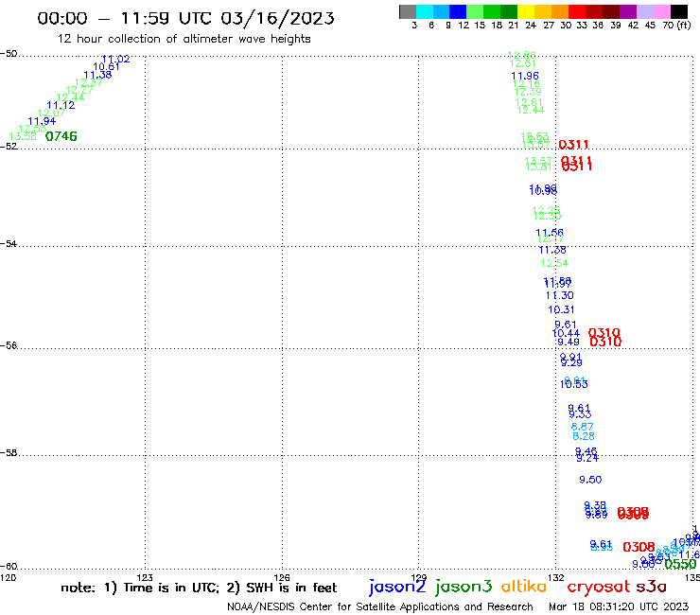Viewport: 700px width, 615px height.
Task: Click the longitude axis label '129'
Action: (419, 578)
